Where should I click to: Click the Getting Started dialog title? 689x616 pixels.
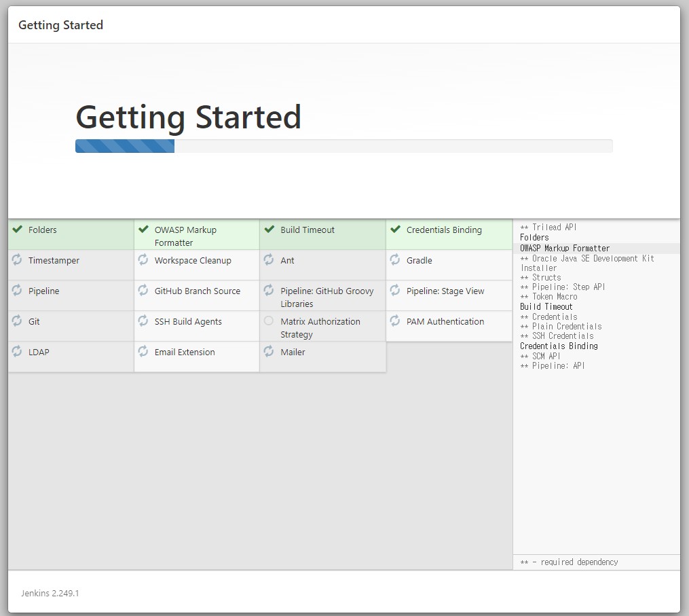click(x=60, y=25)
